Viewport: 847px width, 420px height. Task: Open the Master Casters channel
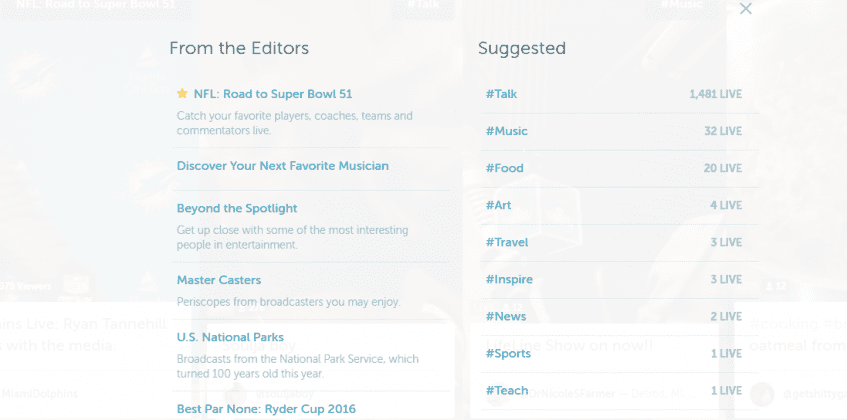tap(219, 280)
